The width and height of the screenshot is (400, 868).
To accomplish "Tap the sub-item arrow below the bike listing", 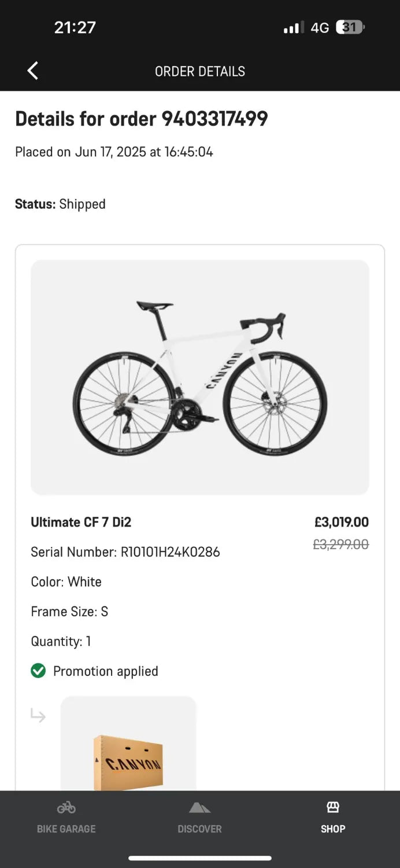I will point(38,716).
